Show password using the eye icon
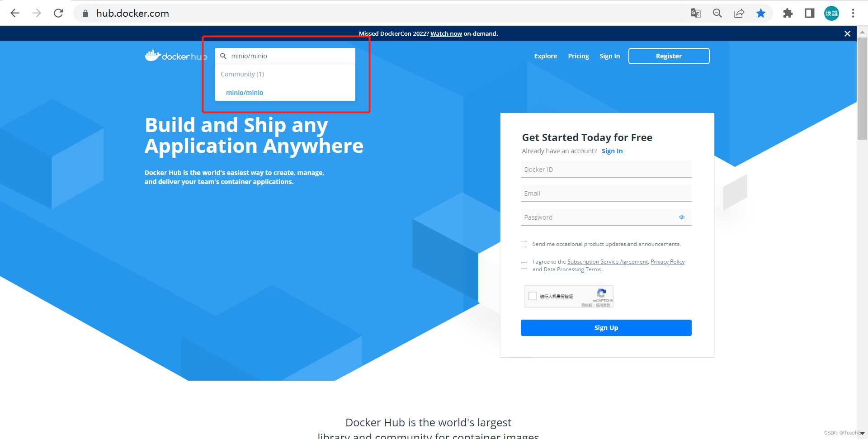 (x=682, y=217)
